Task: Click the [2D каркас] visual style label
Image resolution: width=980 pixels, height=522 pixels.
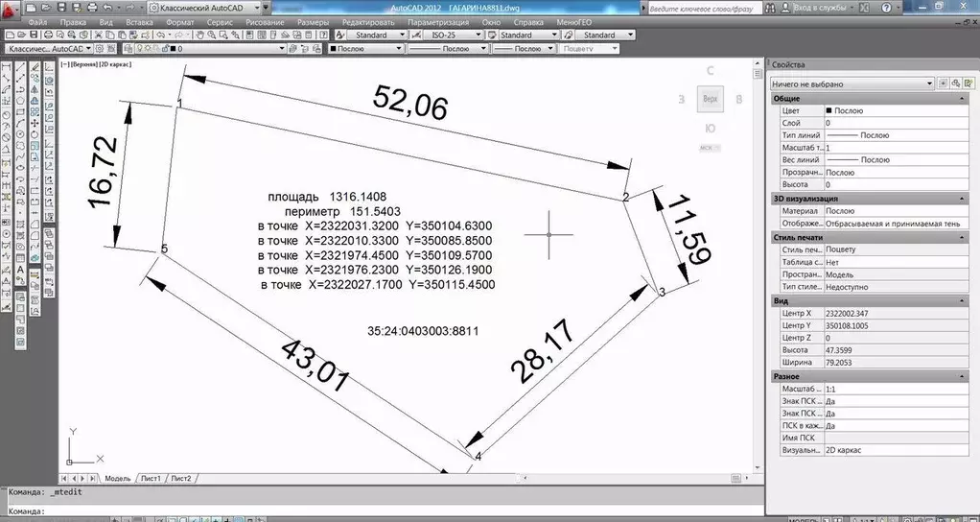Action: [116, 63]
